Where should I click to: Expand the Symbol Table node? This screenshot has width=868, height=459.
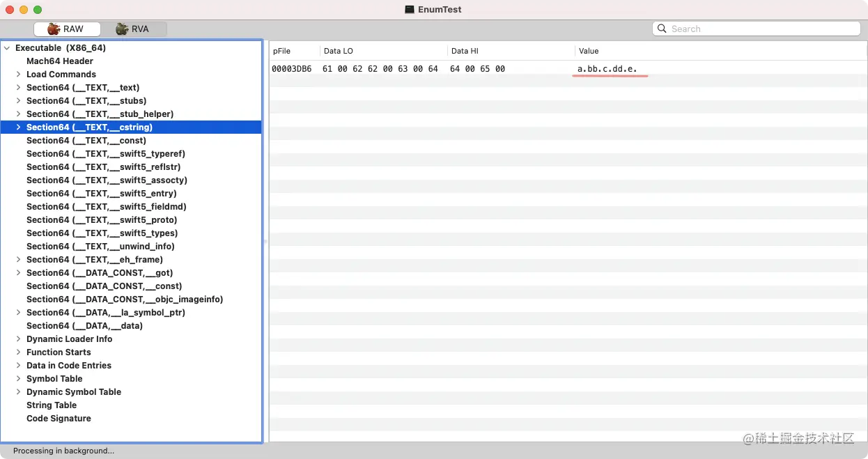19,379
